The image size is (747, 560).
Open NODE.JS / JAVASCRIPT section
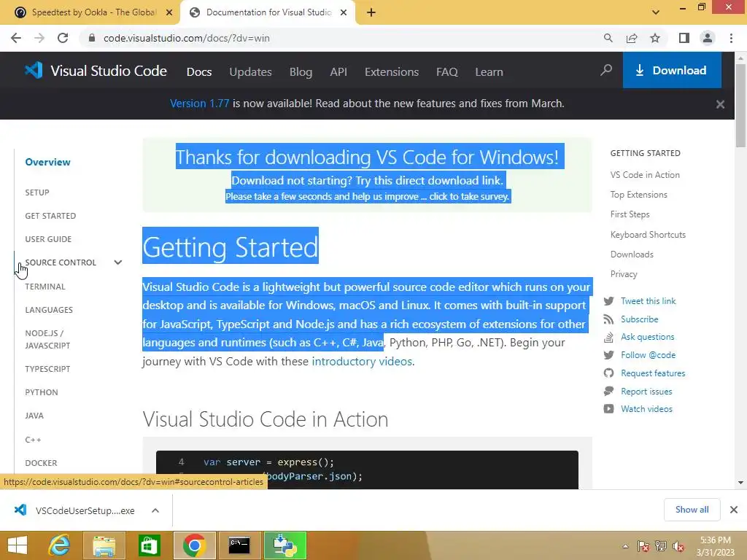(47, 339)
